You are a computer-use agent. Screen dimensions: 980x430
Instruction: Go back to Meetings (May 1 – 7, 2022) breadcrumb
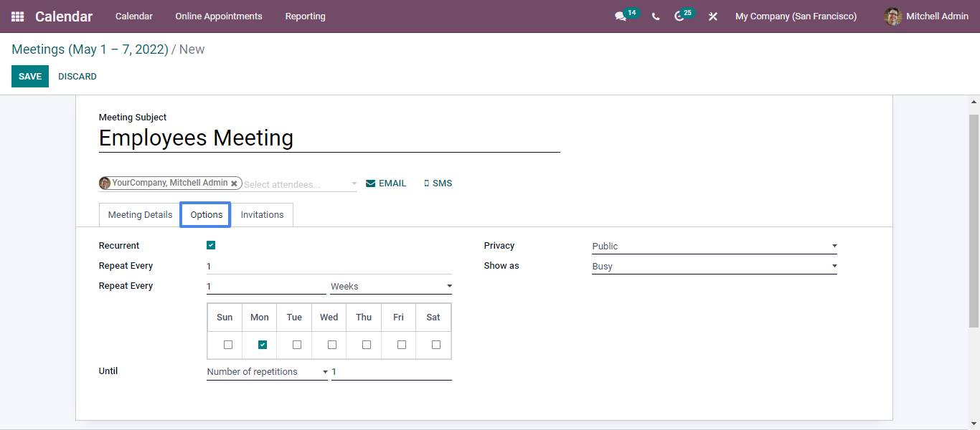(x=90, y=49)
